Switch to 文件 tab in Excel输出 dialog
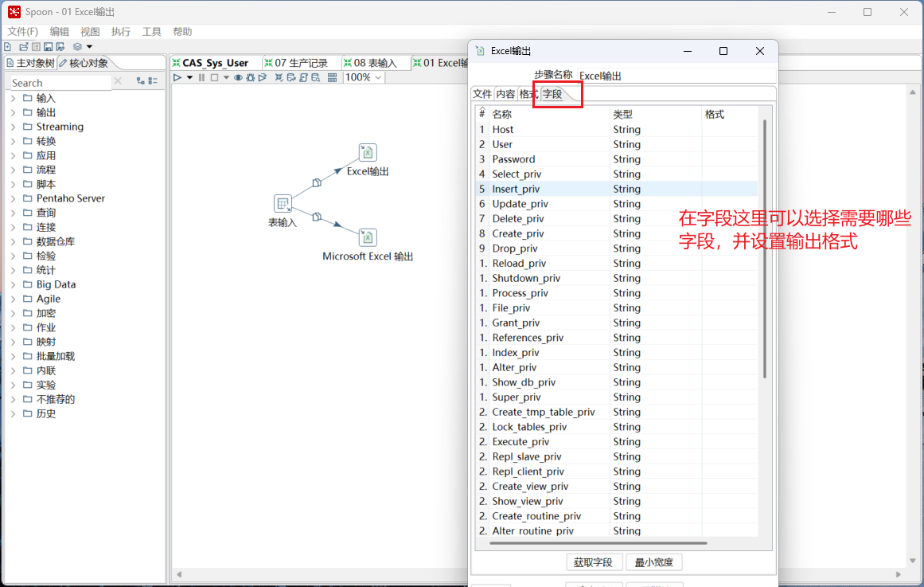The height and width of the screenshot is (587, 924). (482, 94)
